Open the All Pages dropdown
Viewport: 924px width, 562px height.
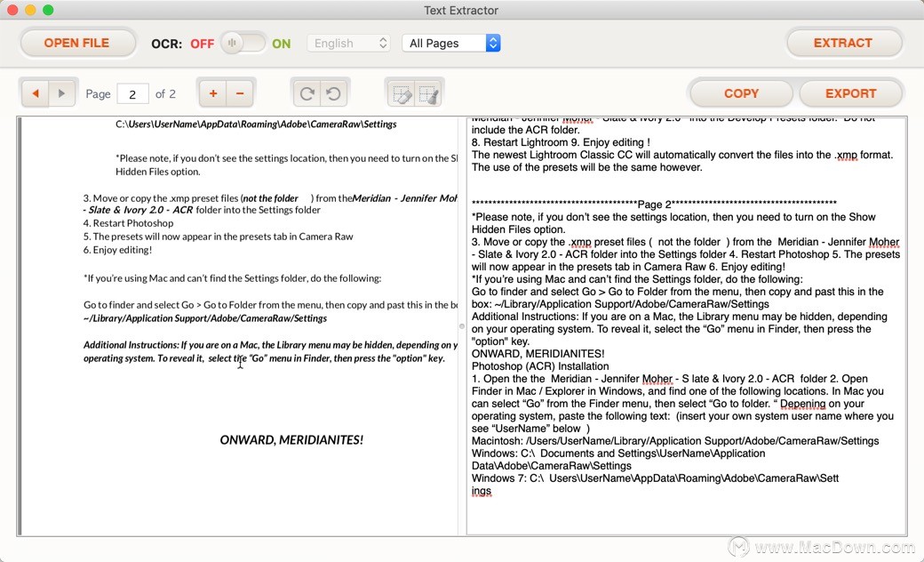[x=451, y=43]
